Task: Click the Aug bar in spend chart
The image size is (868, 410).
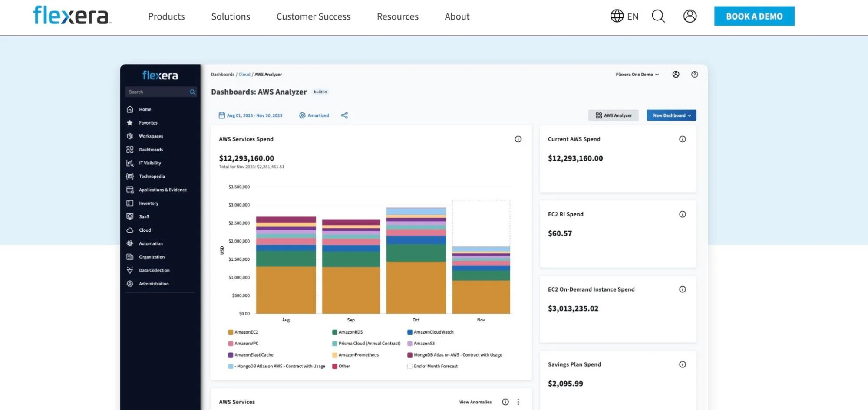Action: pyautogui.click(x=286, y=265)
